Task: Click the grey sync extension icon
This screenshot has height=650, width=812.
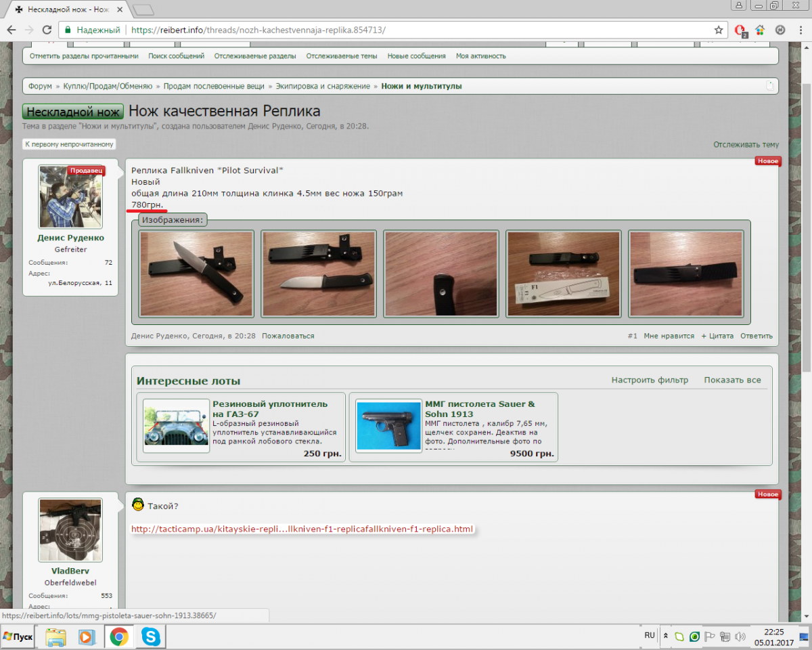Action: [x=780, y=30]
